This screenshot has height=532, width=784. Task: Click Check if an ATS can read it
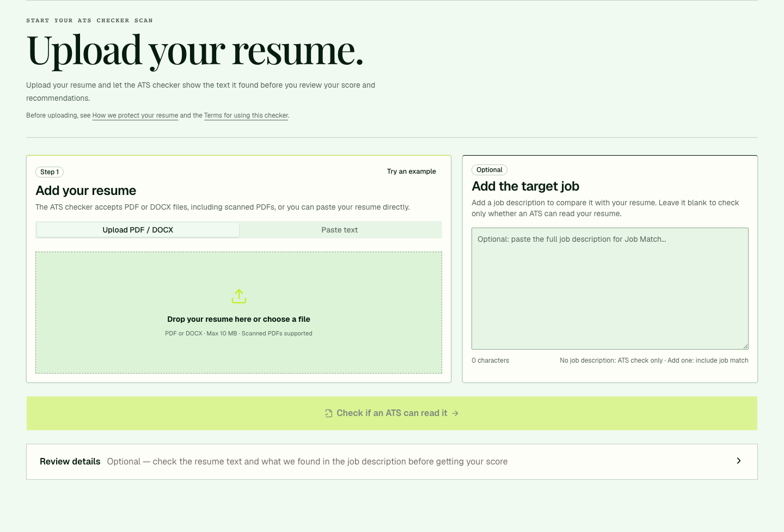tap(392, 413)
